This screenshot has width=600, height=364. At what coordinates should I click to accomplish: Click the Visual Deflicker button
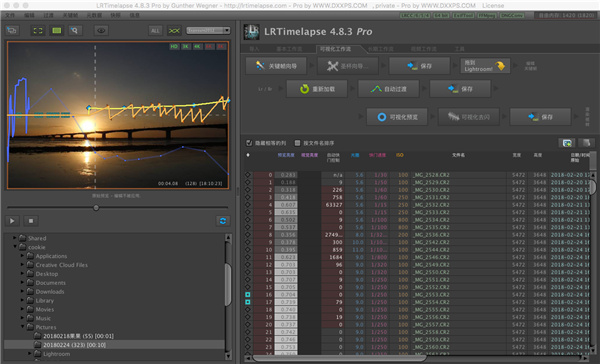pyautogui.click(x=469, y=117)
